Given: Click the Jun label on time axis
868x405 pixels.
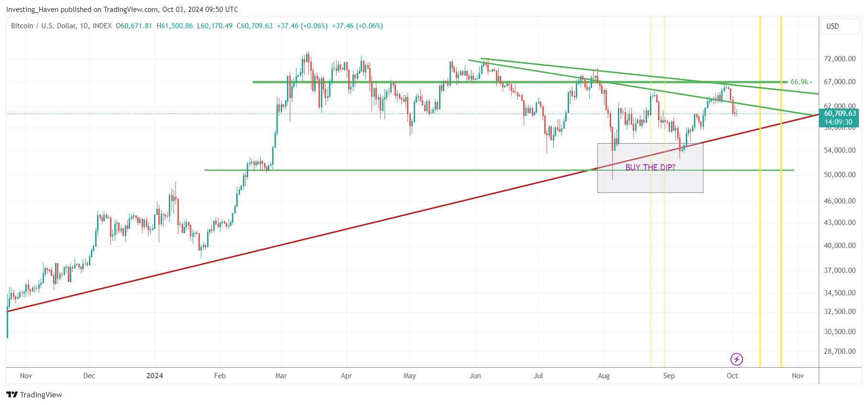Looking at the screenshot, I should tap(475, 376).
